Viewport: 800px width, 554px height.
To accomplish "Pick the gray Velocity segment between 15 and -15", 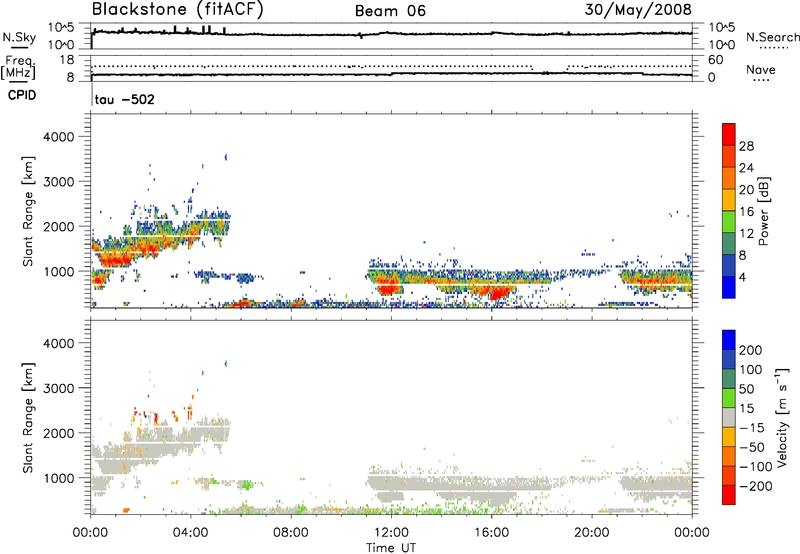I will (729, 417).
